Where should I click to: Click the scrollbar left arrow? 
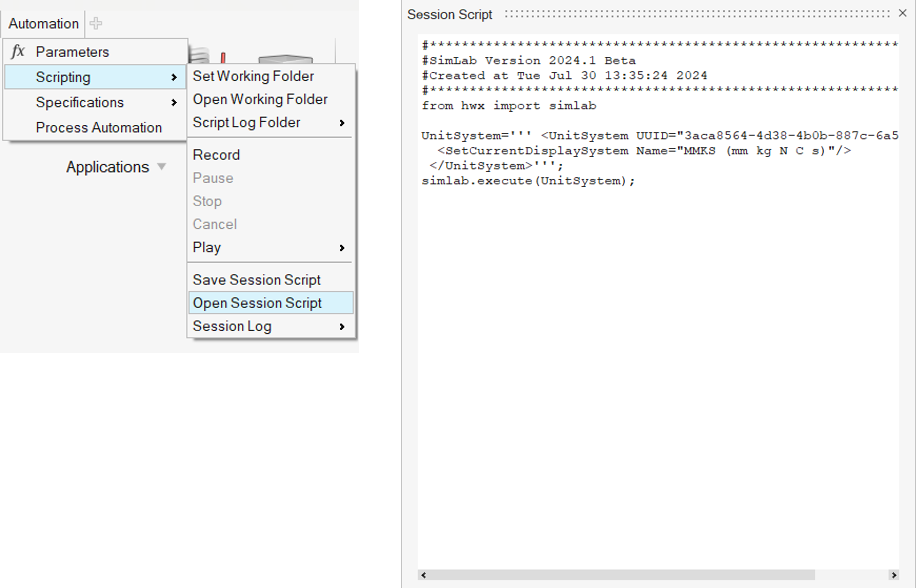click(x=423, y=575)
